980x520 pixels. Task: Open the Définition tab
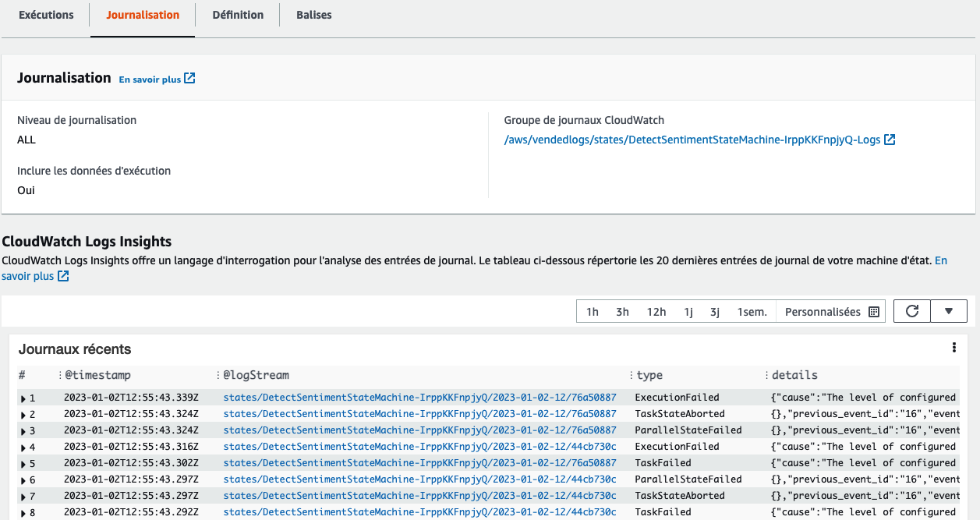tap(238, 15)
